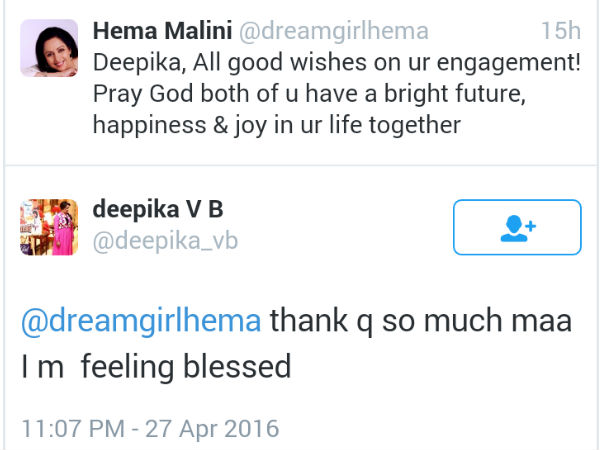Open deepika V B's profile picture

tap(49, 227)
